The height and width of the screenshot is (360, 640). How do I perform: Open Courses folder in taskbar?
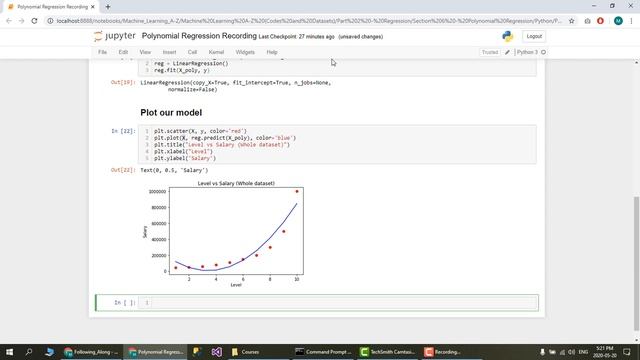246,352
